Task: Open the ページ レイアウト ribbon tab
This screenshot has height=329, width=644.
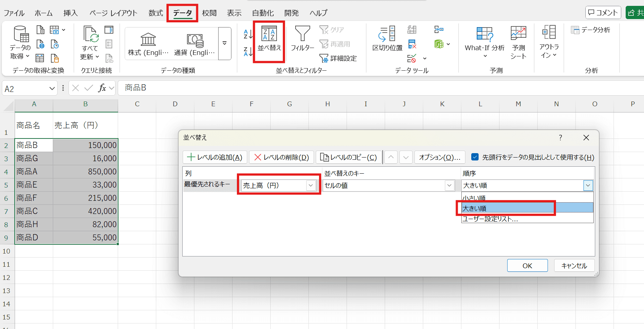Action: tap(113, 13)
